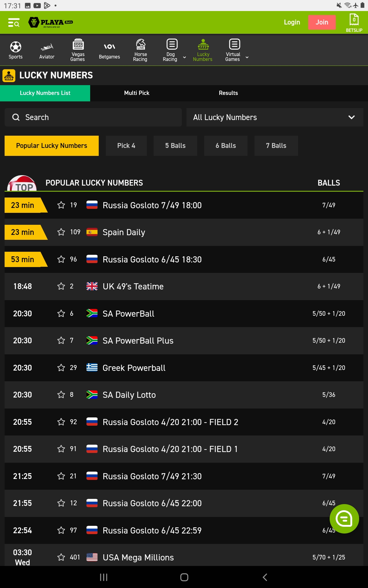Open the Betgames icon
Viewport: 368px width, 588px height.
[x=109, y=50]
